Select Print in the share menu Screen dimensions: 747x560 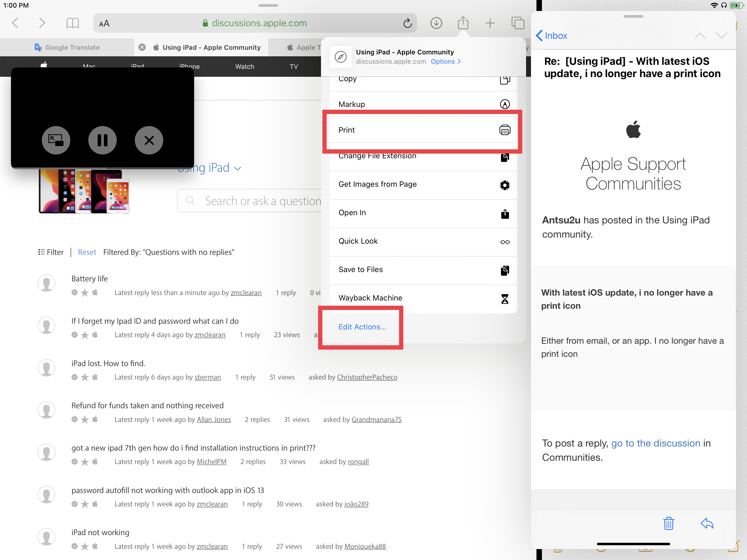pos(423,130)
